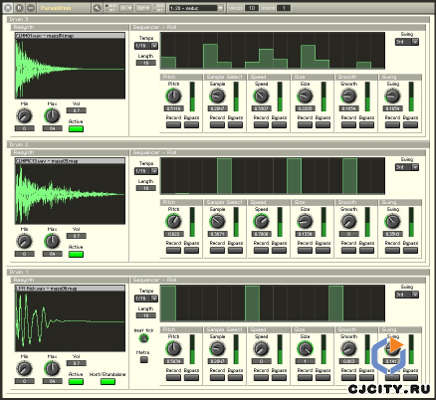This screenshot has width=436, height=400.
Task: Open the Tempo dropdown in the top drum panel
Action: click(146, 46)
